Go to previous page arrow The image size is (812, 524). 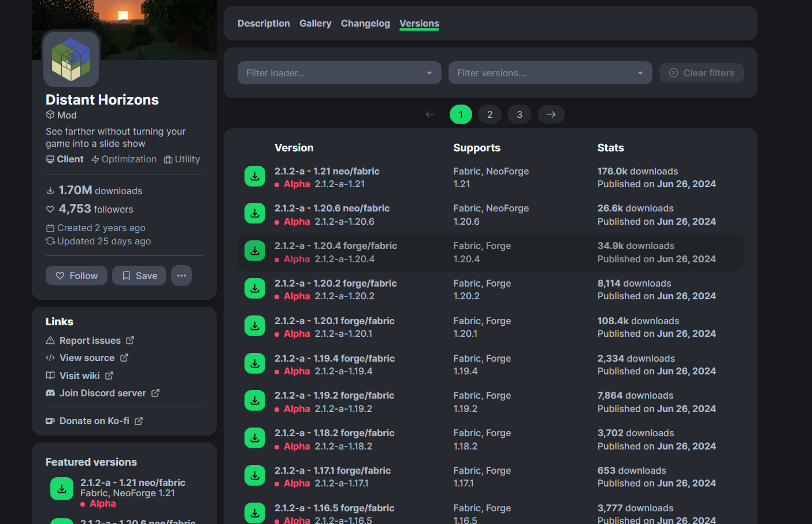click(x=430, y=114)
